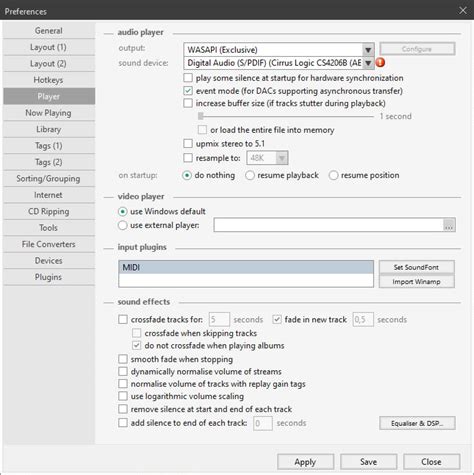Open the Library preferences
474x475 pixels.
49,129
